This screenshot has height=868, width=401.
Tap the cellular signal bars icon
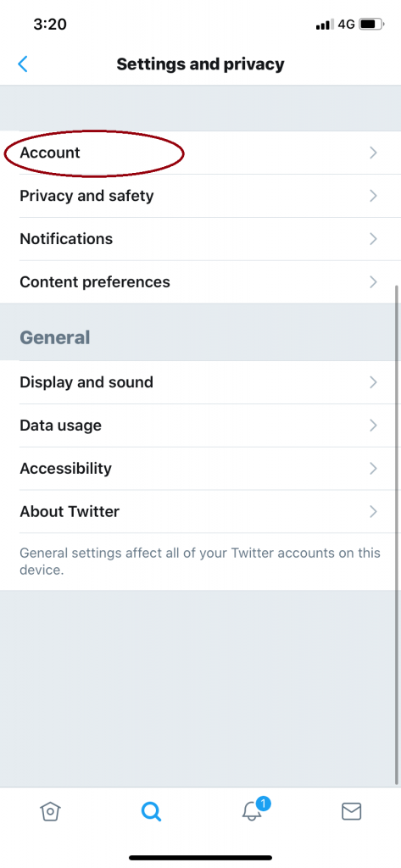[x=325, y=25]
